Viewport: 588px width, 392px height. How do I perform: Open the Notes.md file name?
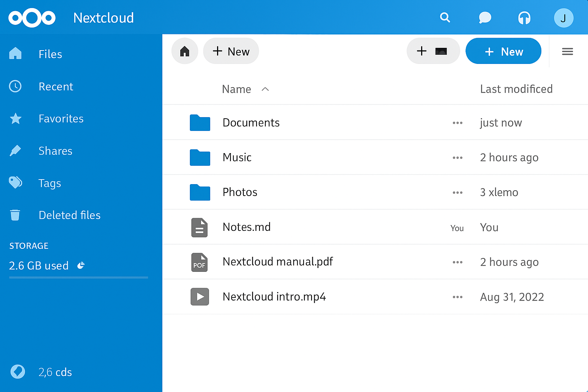pyautogui.click(x=247, y=227)
